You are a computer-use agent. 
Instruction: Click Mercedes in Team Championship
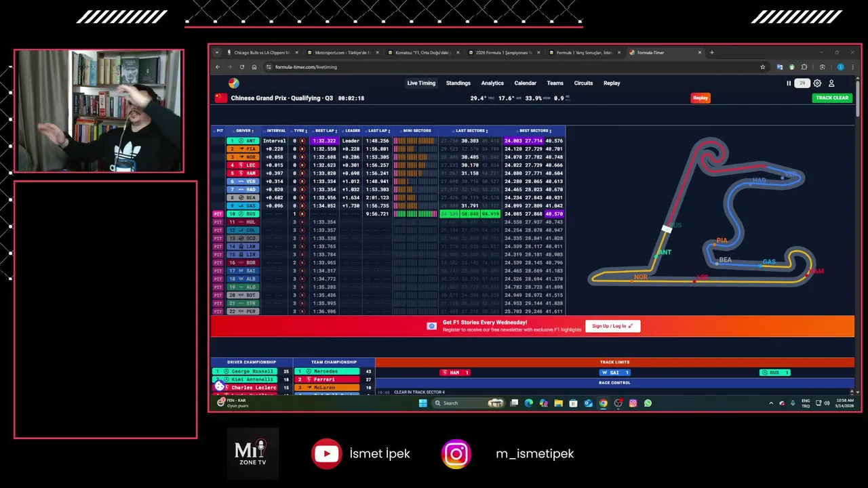pyautogui.click(x=328, y=371)
